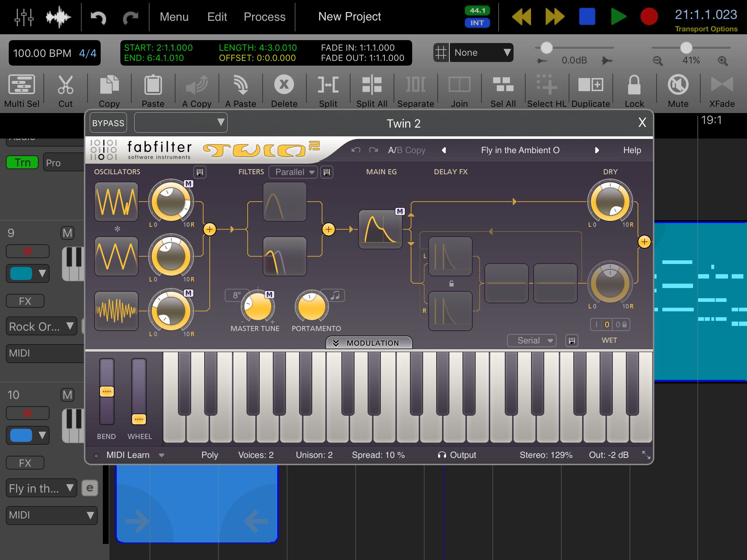Expand the MODULATION section
Screen dimensions: 747x560
point(369,343)
